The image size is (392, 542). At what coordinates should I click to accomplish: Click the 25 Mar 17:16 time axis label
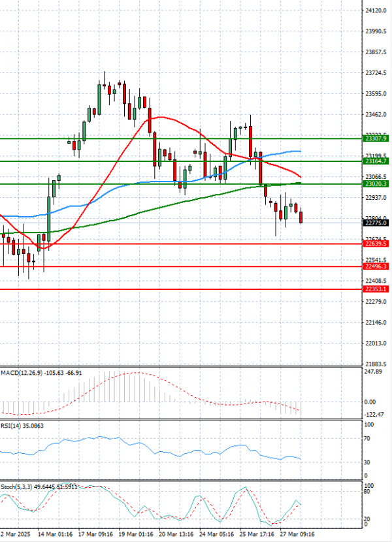click(257, 534)
